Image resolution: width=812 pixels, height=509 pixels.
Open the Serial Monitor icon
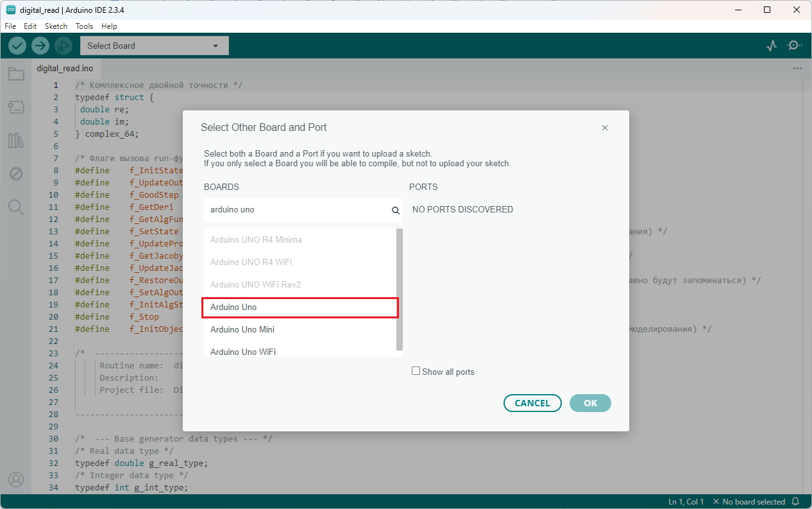pos(795,46)
